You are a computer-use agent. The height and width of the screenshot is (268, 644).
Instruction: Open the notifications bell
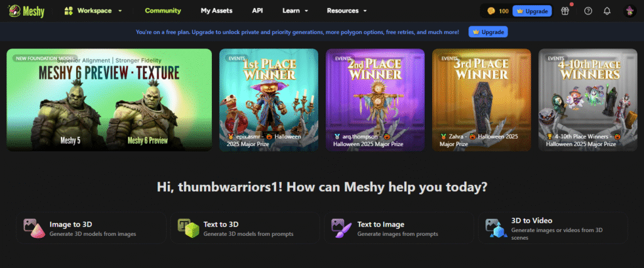pyautogui.click(x=607, y=11)
